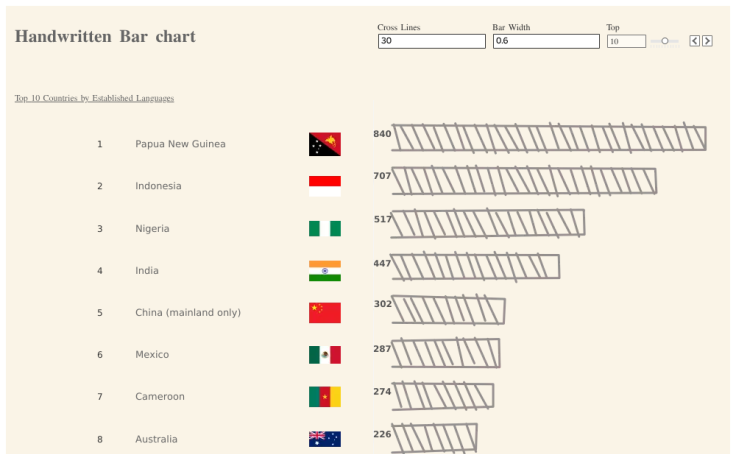The height and width of the screenshot is (454, 736).
Task: Click the Papua New Guinea flag icon
Action: (x=325, y=144)
